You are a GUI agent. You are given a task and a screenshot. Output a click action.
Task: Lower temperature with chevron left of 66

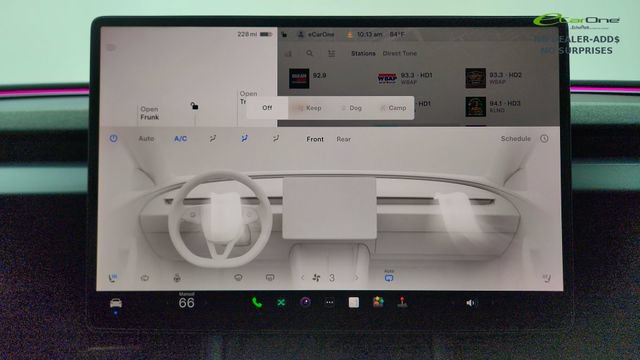tap(167, 303)
